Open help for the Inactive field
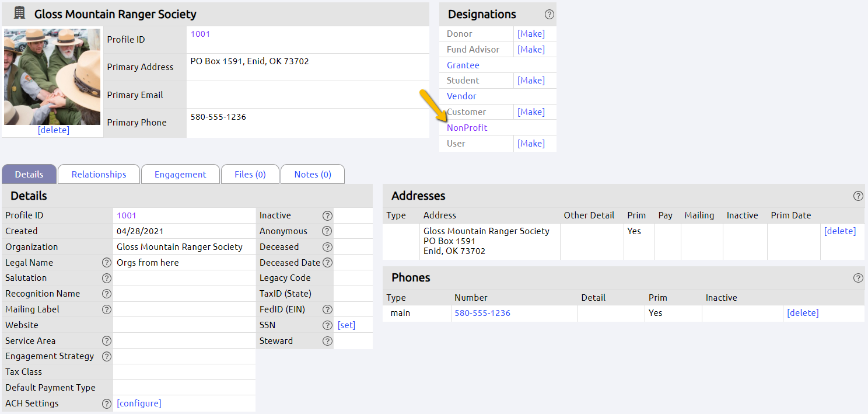Viewport: 868px width, 414px height. pyautogui.click(x=327, y=215)
